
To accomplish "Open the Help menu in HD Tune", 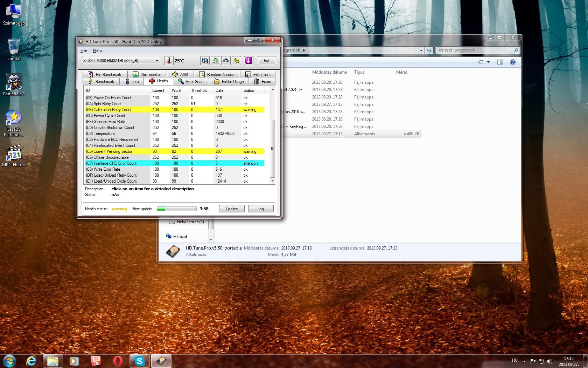I will [x=97, y=50].
